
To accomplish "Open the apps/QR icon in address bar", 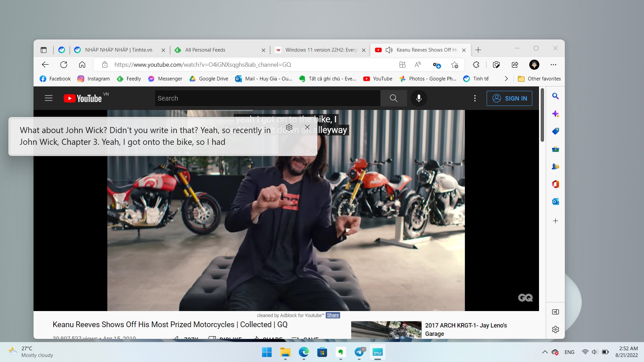I will pos(402,65).
